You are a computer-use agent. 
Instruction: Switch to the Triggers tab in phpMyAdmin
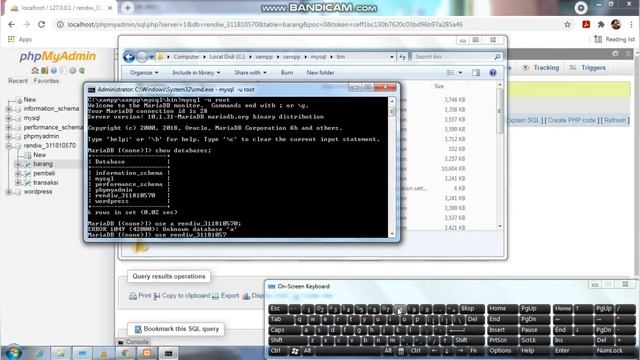[x=588, y=68]
